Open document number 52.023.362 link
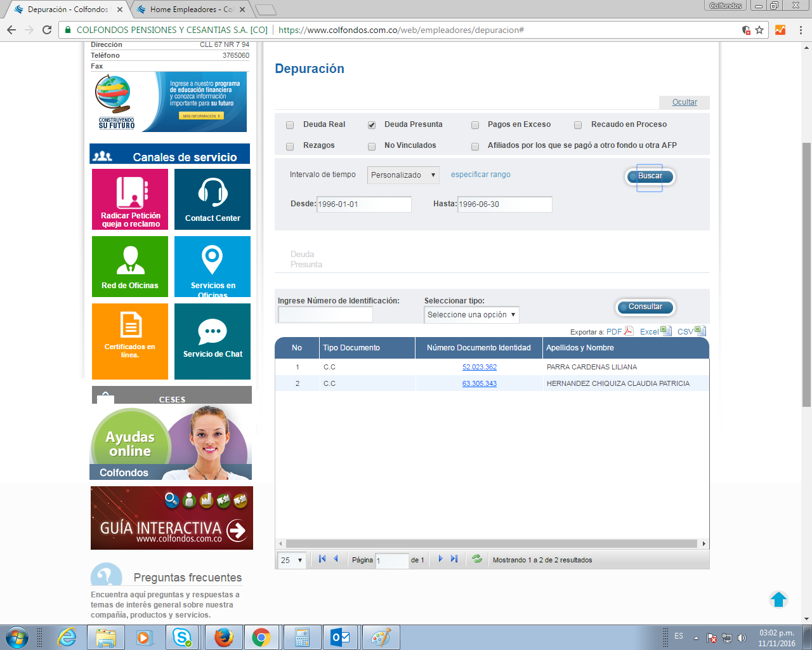Viewport: 812px width, 650px height. (480, 367)
